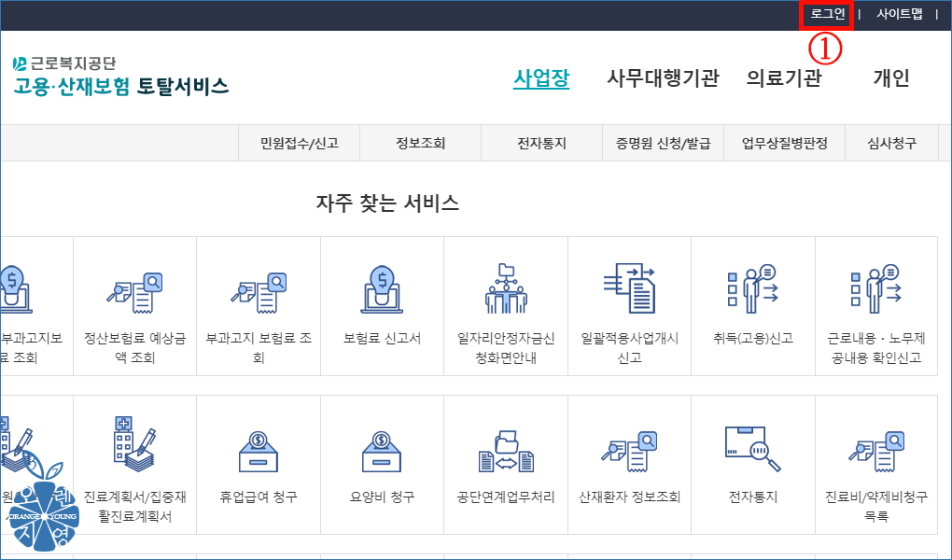This screenshot has height=560, width=952.
Task: Open the 민원접수/신고 menu
Action: pyautogui.click(x=300, y=144)
